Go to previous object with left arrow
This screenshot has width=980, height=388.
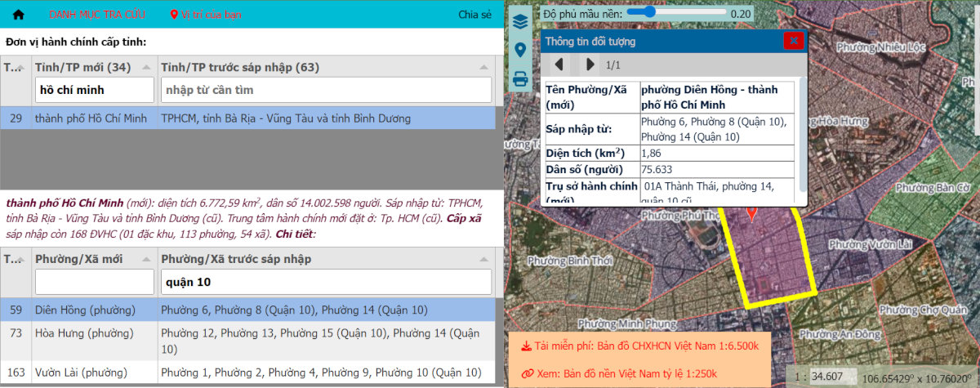click(x=559, y=65)
